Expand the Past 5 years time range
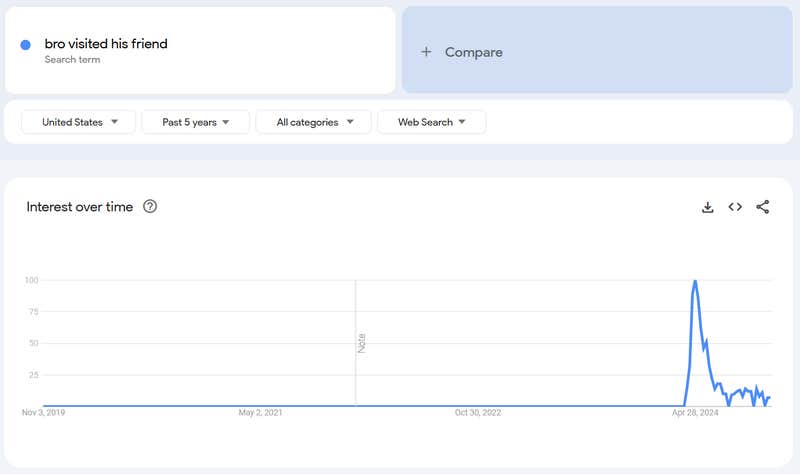The width and height of the screenshot is (800, 474). tap(196, 122)
